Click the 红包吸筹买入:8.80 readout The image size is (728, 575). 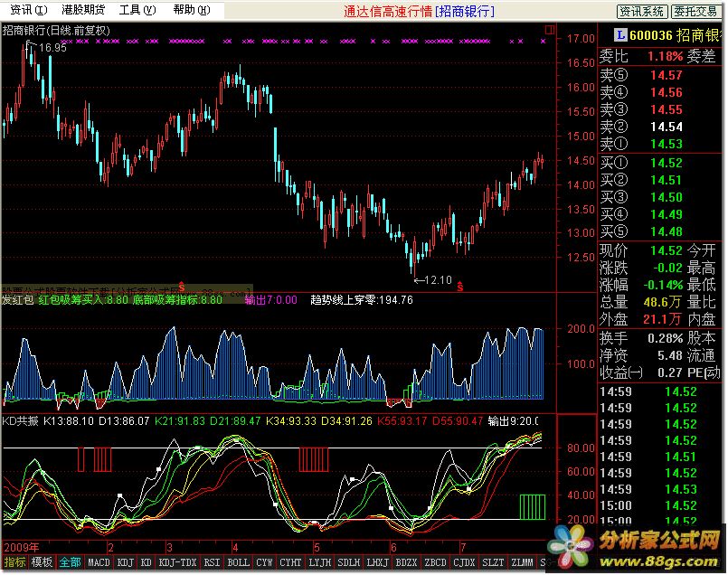point(83,300)
